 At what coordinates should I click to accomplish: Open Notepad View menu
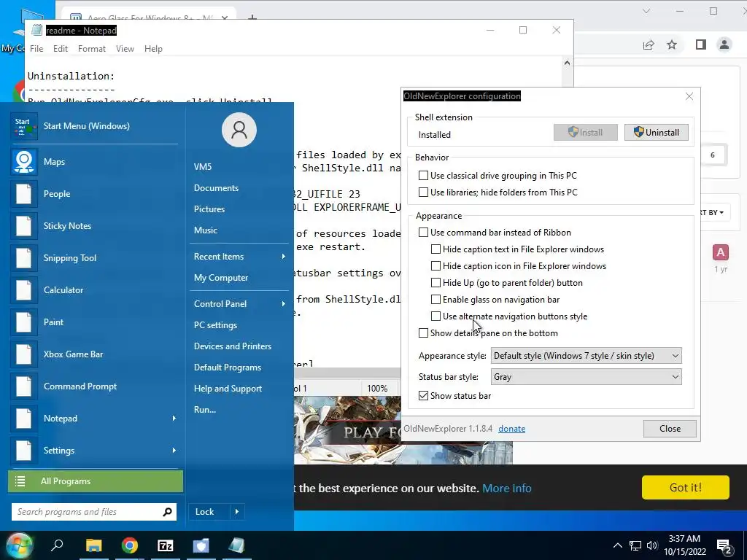pyautogui.click(x=125, y=49)
